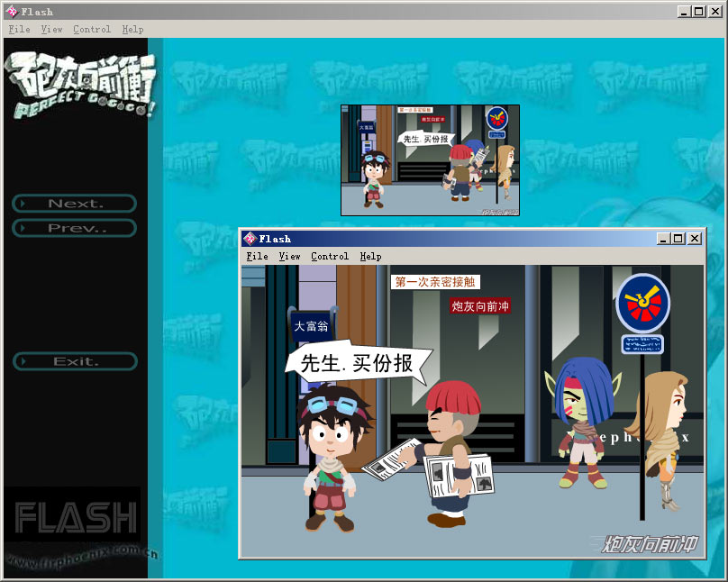
Task: Maximize the inner Flash window
Action: point(678,239)
